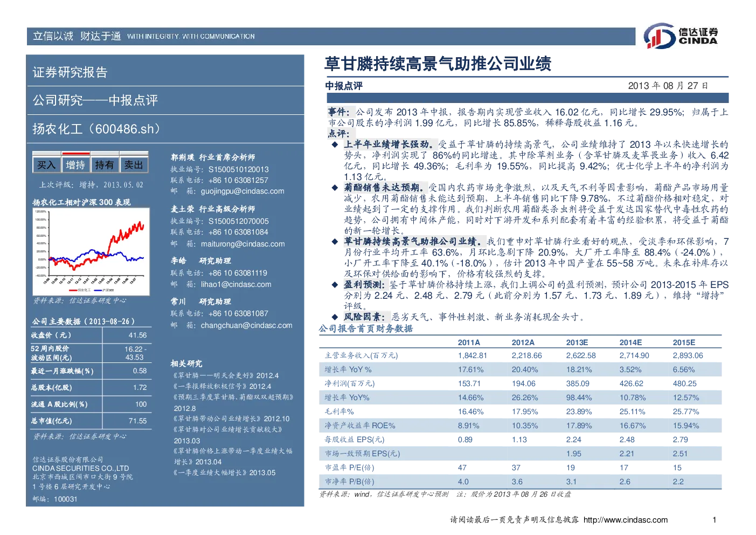Click the 风险因素 bullet heading

[x=365, y=317]
